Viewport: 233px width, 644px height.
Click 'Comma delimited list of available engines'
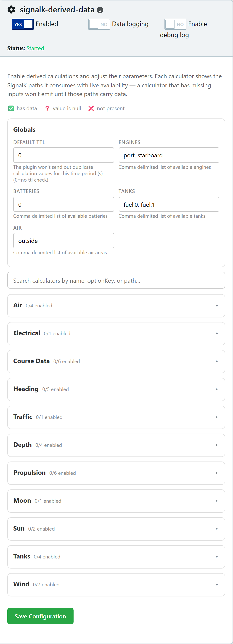tap(164, 167)
